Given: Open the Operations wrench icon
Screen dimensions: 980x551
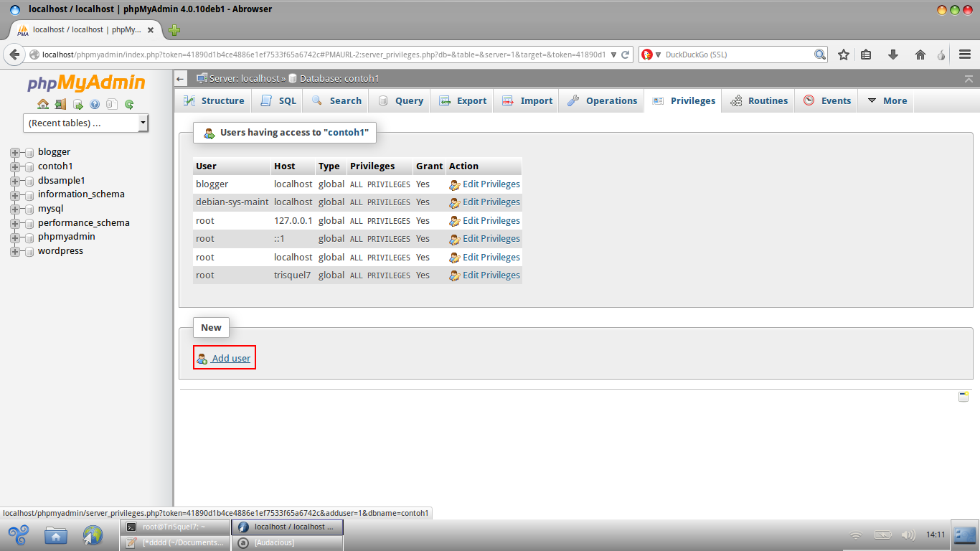Looking at the screenshot, I should (x=574, y=100).
